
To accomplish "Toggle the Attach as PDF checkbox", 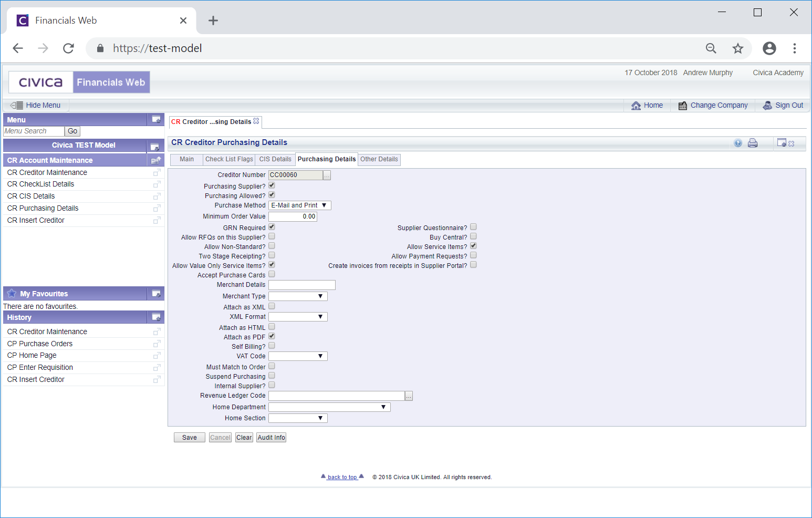I will [272, 336].
